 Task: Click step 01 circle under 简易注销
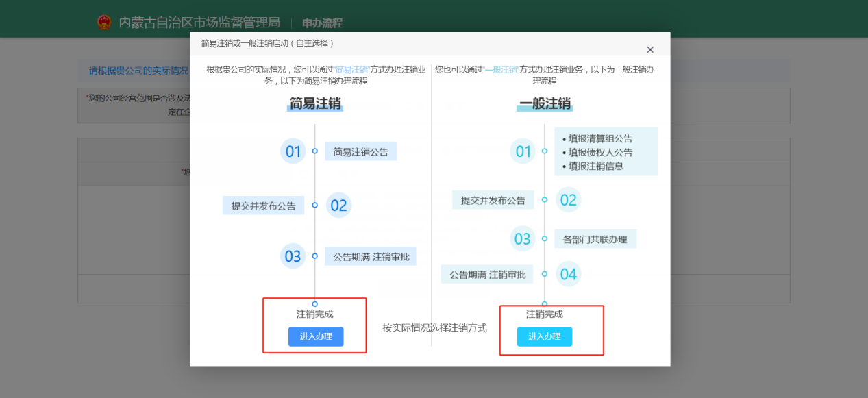coord(293,151)
